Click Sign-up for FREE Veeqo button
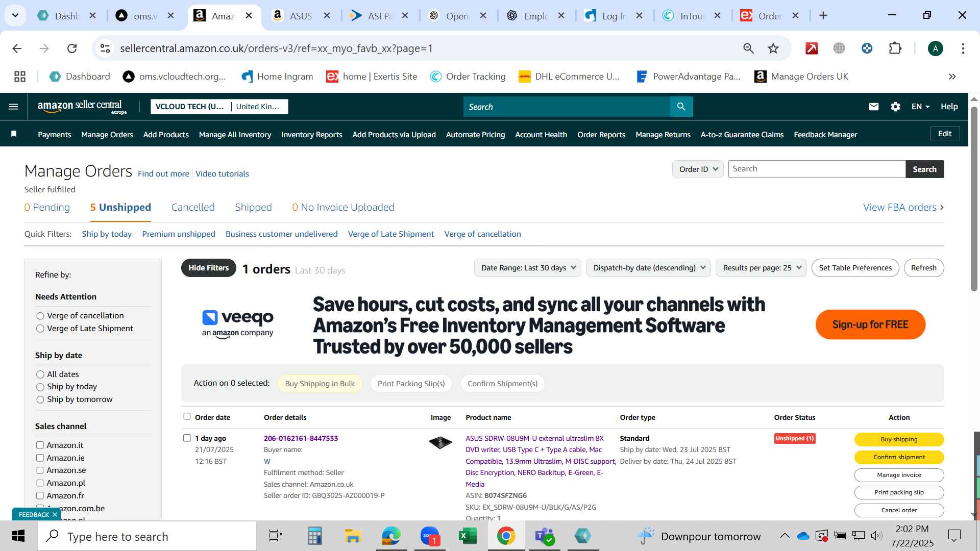The image size is (980, 551). tap(870, 324)
